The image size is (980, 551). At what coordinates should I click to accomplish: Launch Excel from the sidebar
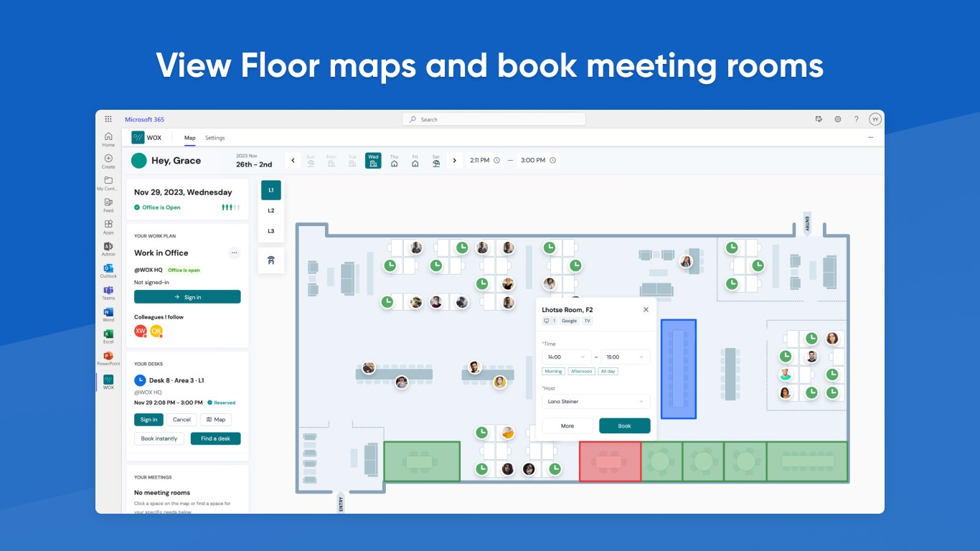(108, 336)
